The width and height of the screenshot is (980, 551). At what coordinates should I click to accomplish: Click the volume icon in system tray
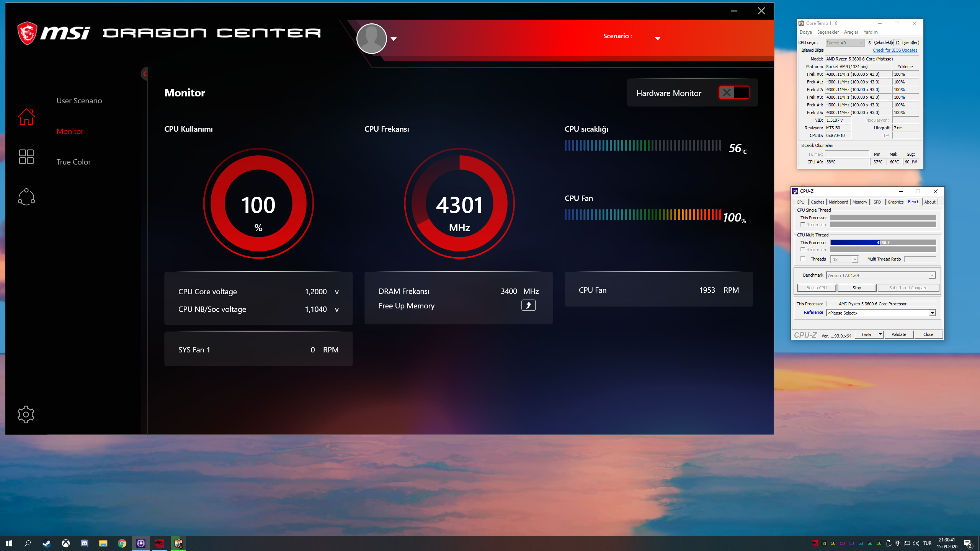(916, 543)
